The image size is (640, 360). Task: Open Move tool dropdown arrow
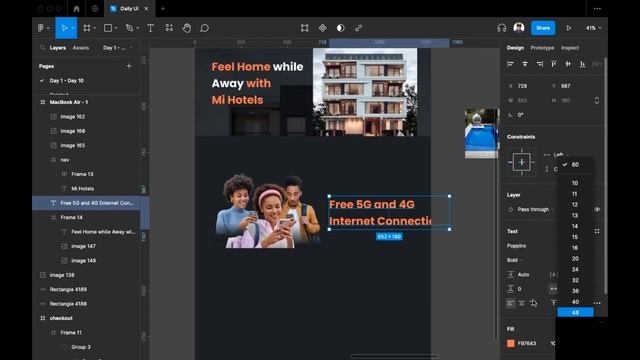73,28
